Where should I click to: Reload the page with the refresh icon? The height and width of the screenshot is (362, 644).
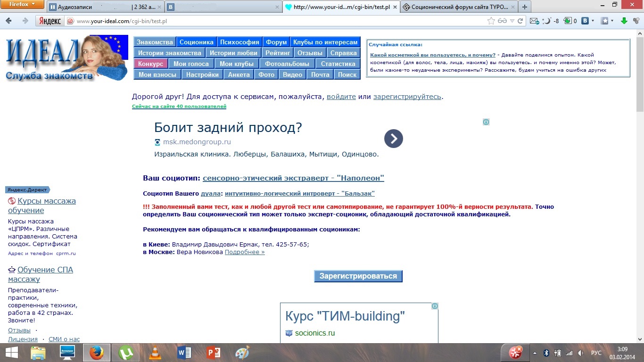click(x=520, y=21)
